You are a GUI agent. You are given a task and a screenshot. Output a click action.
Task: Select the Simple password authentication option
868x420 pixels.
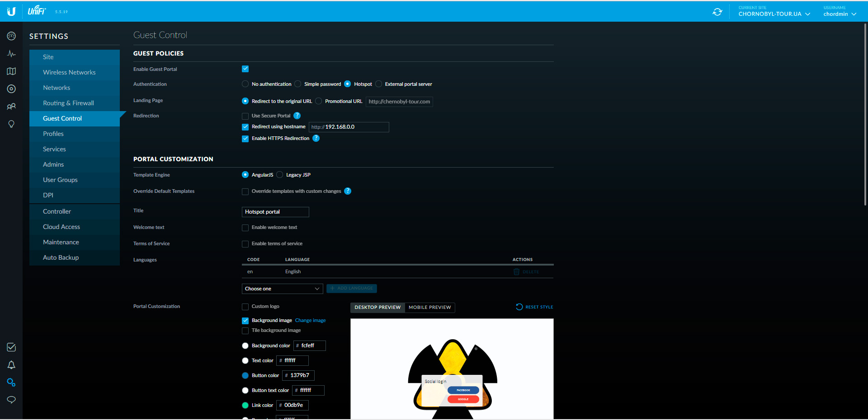(298, 84)
